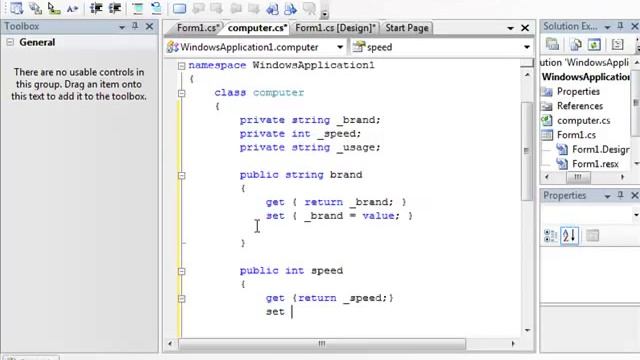Select the WindowsApplication project node
This screenshot has height=360, width=640.
tap(585, 77)
